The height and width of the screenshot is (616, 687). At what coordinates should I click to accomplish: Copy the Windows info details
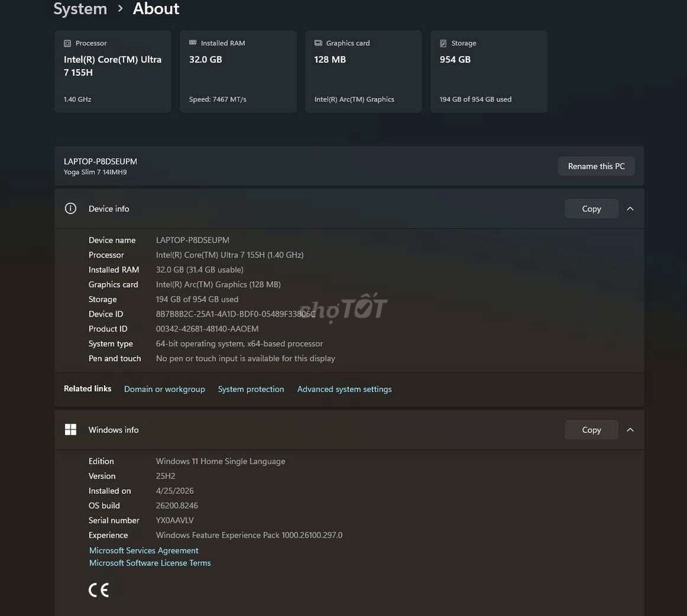pos(592,430)
